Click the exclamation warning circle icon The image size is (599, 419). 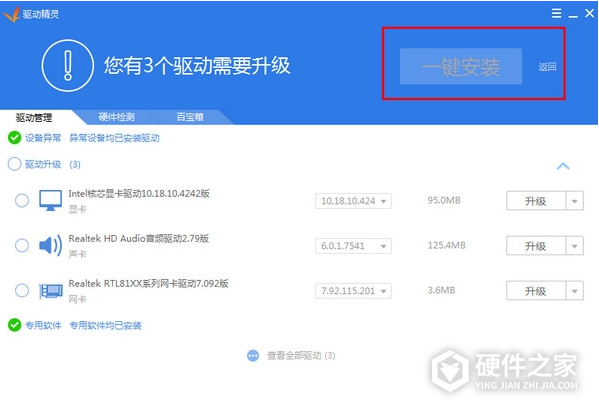click(x=68, y=66)
